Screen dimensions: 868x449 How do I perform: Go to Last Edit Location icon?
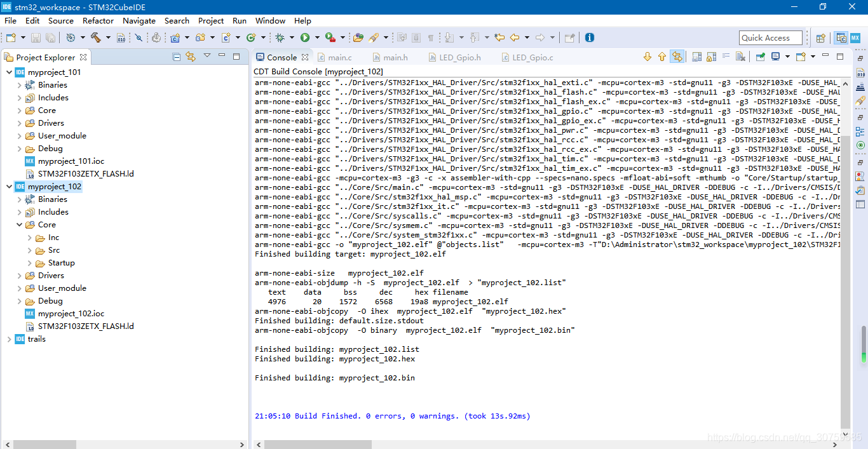[499, 38]
